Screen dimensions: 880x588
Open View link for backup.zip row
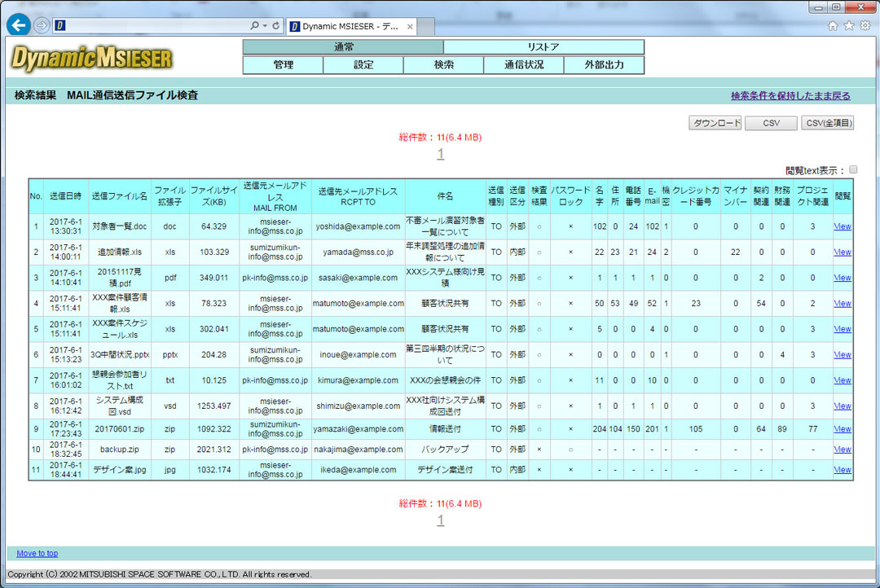tap(842, 450)
